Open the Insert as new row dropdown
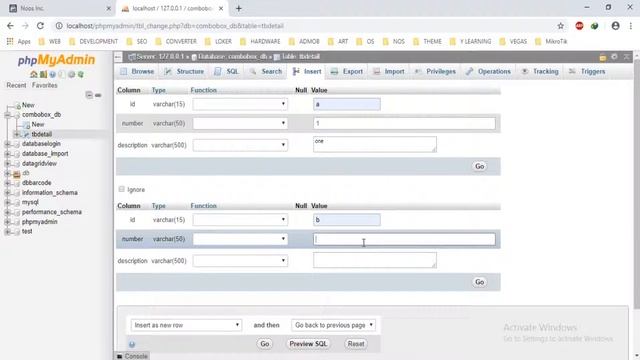This screenshot has height=360, width=640. click(x=186, y=325)
